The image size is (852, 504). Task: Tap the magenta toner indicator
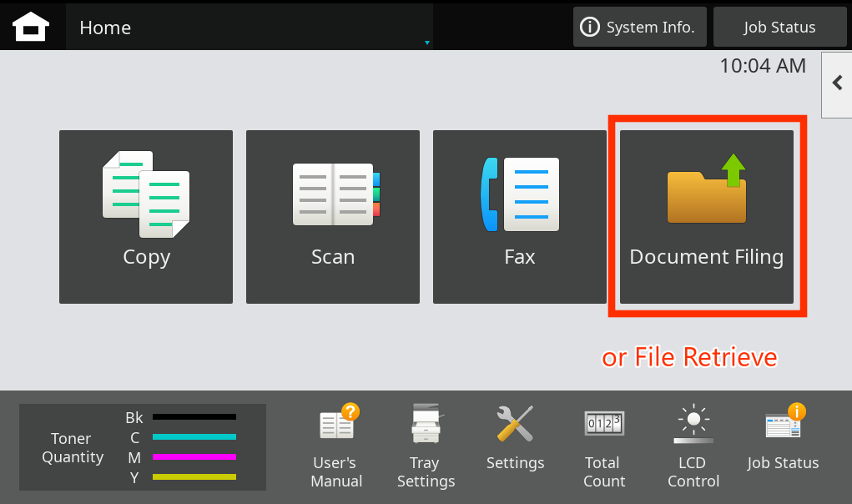194,456
